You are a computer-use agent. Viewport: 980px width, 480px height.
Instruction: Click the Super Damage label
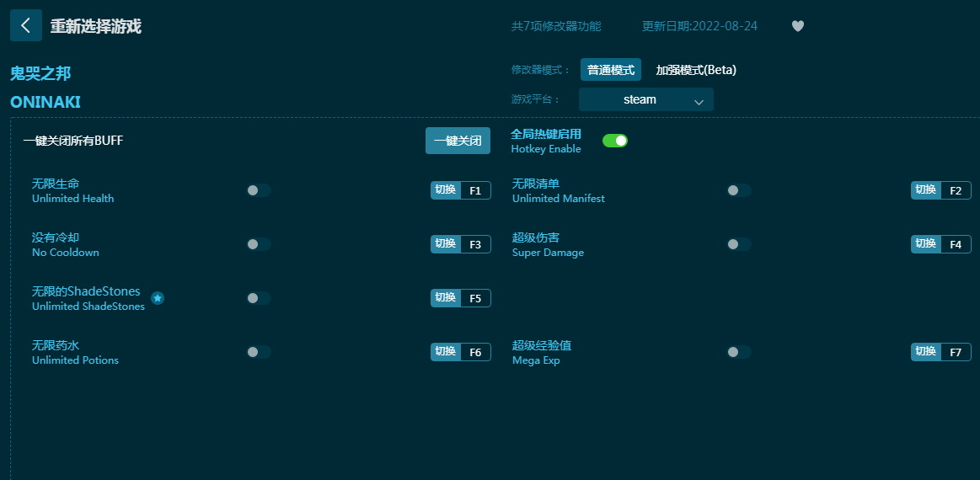click(x=548, y=253)
